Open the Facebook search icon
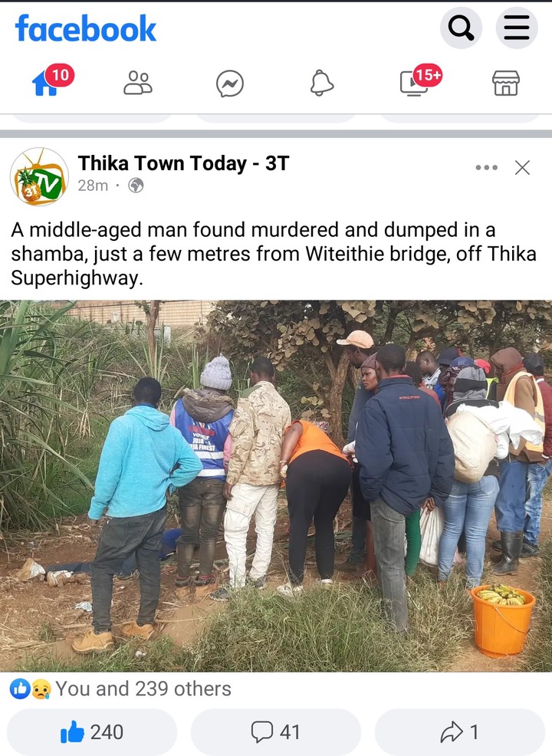The width and height of the screenshot is (552, 756). coord(461,28)
